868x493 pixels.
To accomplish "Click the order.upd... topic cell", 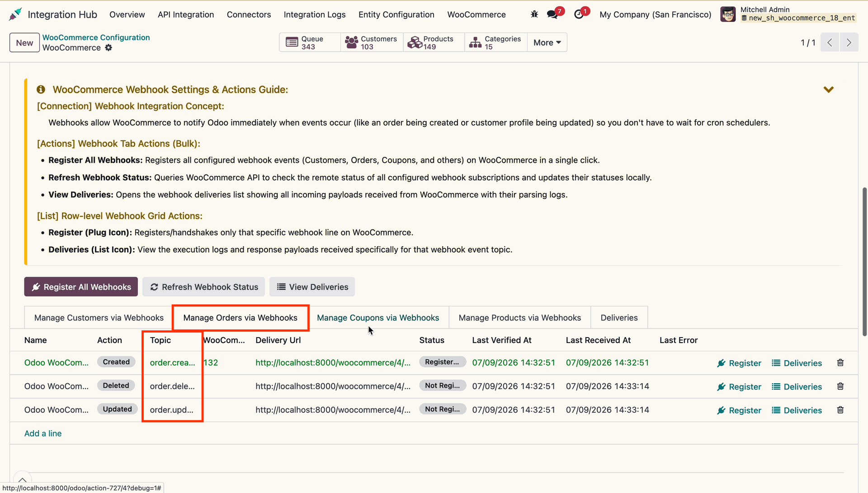I will pyautogui.click(x=172, y=410).
